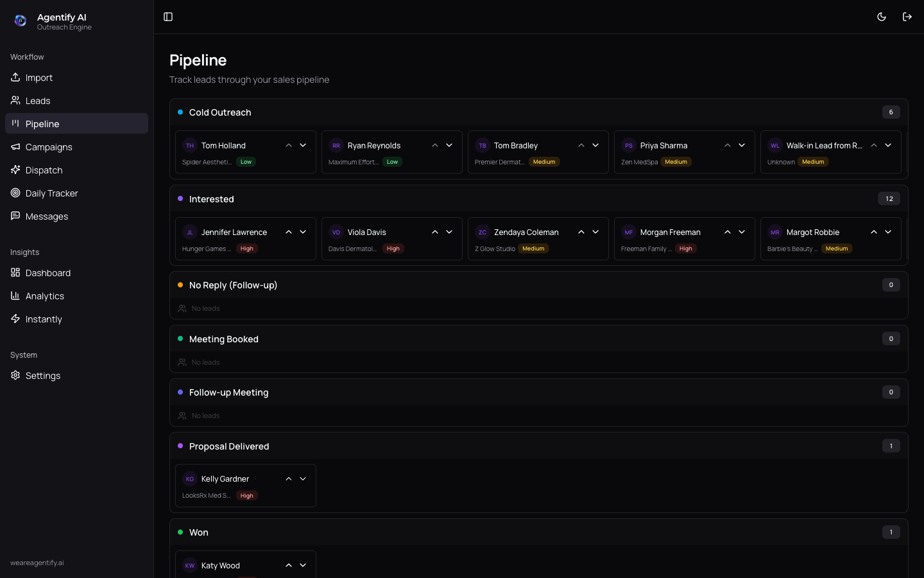Open Settings under System
The height and width of the screenshot is (578, 924).
coord(42,375)
